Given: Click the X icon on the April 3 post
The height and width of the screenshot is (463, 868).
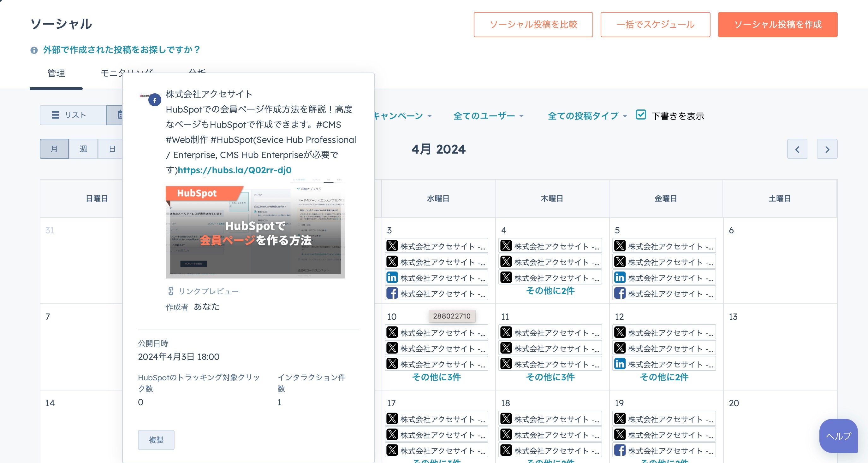Looking at the screenshot, I should pyautogui.click(x=392, y=246).
